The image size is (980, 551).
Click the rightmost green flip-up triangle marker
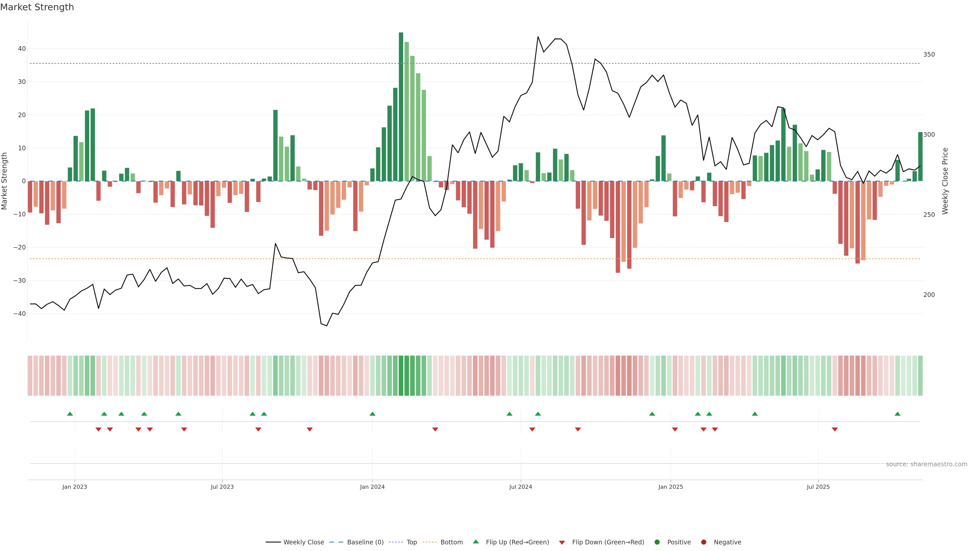pyautogui.click(x=898, y=414)
